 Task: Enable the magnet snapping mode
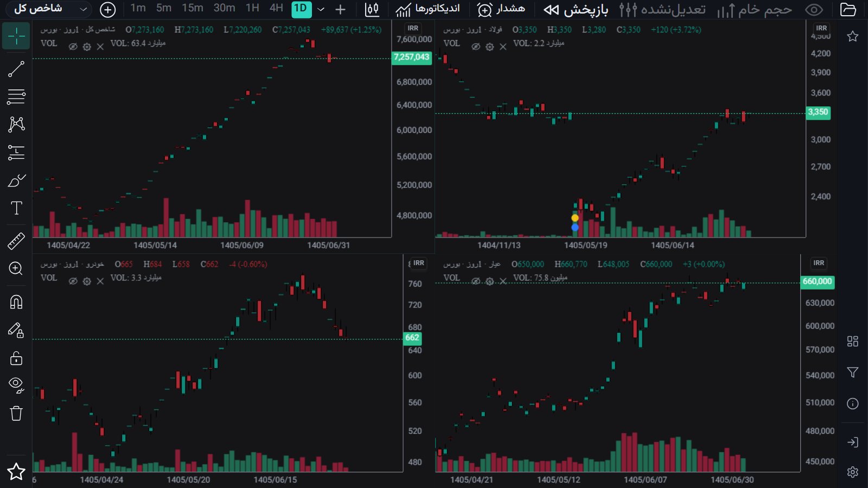(x=16, y=302)
